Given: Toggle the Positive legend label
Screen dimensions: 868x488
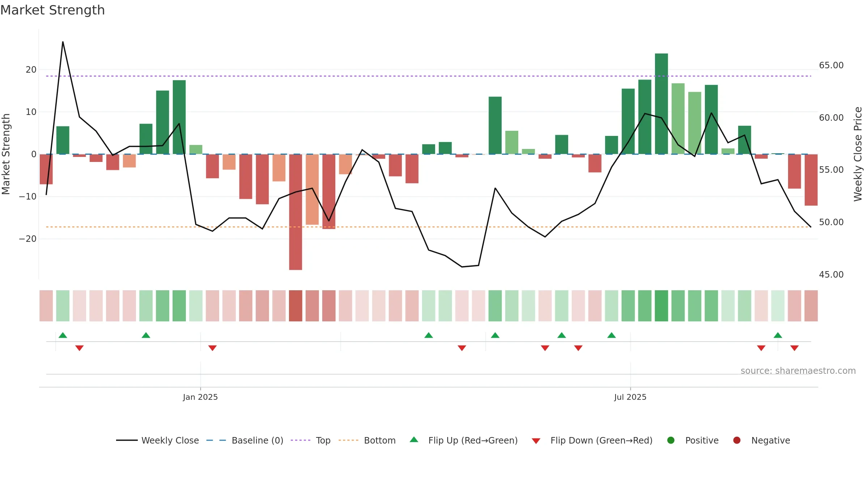Looking at the screenshot, I should point(702,440).
